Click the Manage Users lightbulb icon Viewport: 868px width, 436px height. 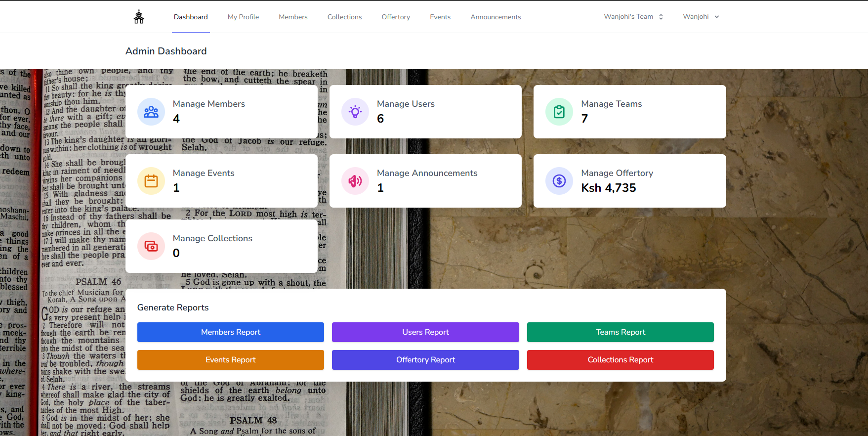click(355, 112)
